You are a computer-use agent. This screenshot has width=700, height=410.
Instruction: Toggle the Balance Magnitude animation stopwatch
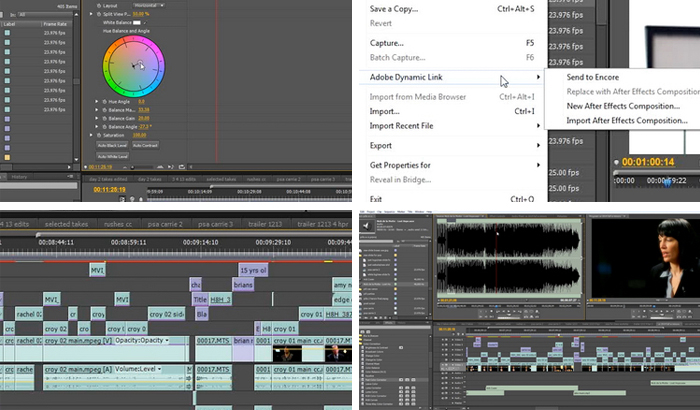(x=105, y=110)
